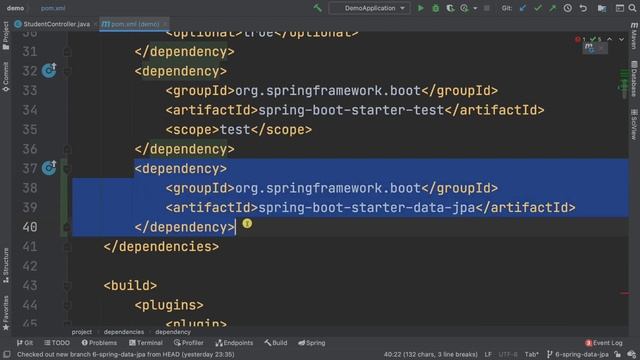Open the Favorites tool window
This screenshot has height=360, width=640.
click(6, 313)
